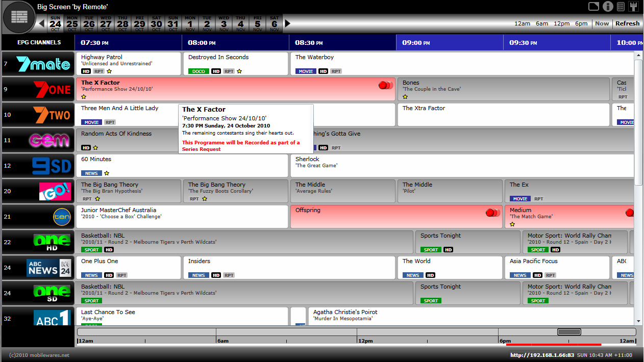Viewport: 644px width, 362px height.
Task: Click the scrollbar up arrow
Action: click(638, 55)
